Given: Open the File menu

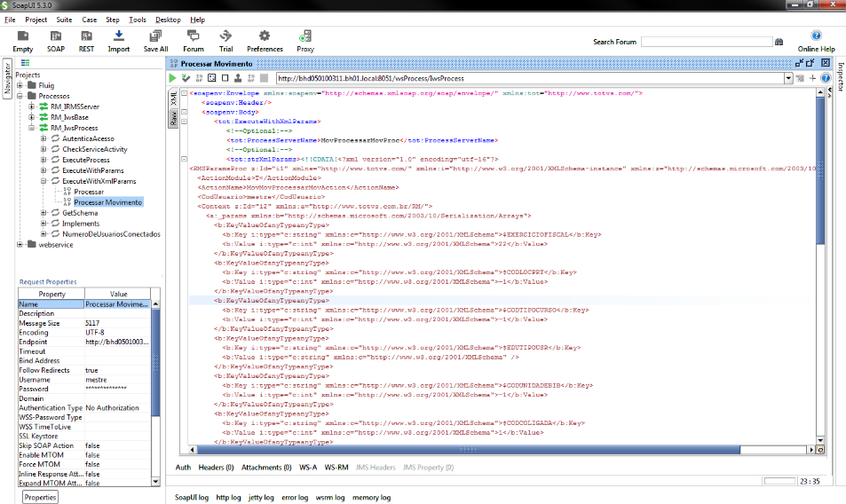Looking at the screenshot, I should (x=10, y=20).
